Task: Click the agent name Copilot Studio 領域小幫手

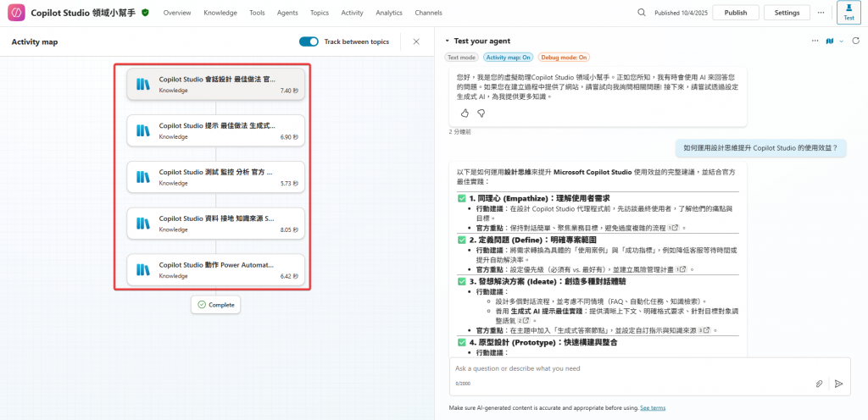Action: tap(82, 12)
